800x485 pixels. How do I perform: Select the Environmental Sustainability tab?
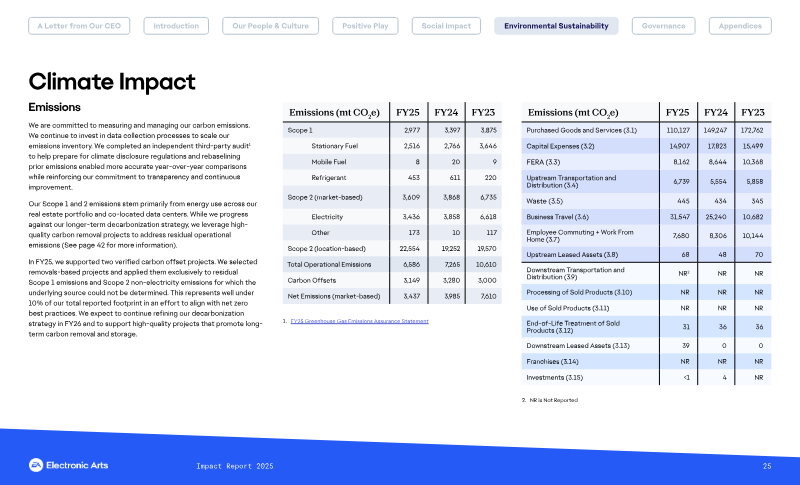pos(556,26)
